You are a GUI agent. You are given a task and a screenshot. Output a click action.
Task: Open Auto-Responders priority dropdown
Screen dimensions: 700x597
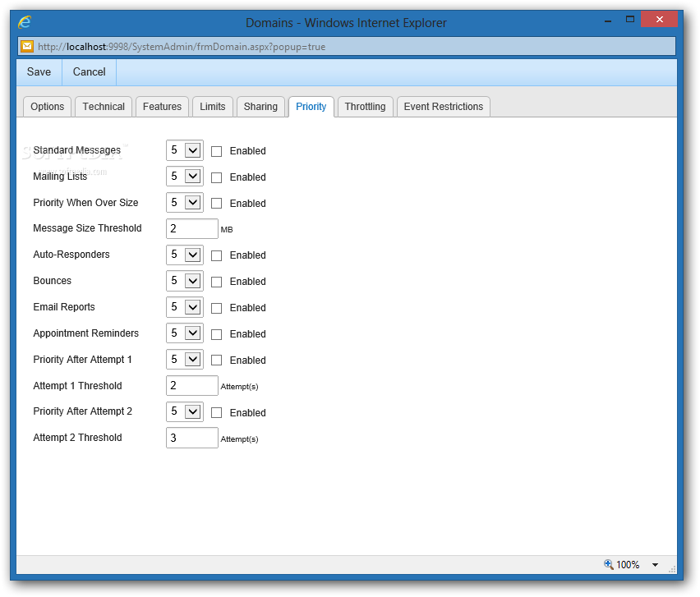coord(184,255)
